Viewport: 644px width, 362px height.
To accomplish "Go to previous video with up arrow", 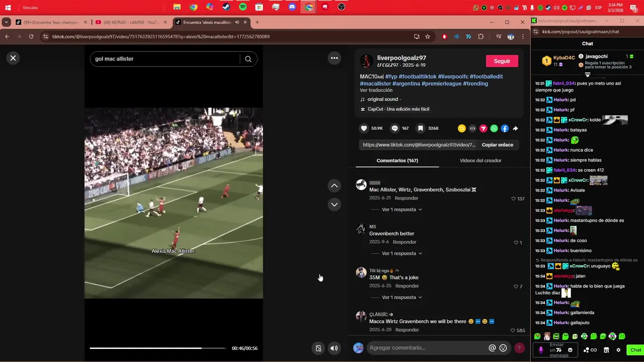I will (334, 186).
